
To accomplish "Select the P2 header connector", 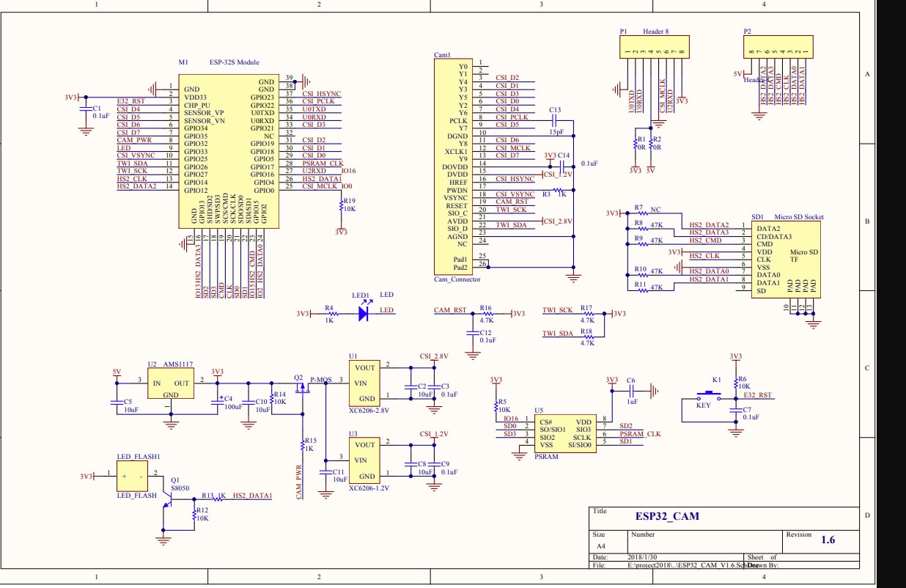I will (x=777, y=48).
